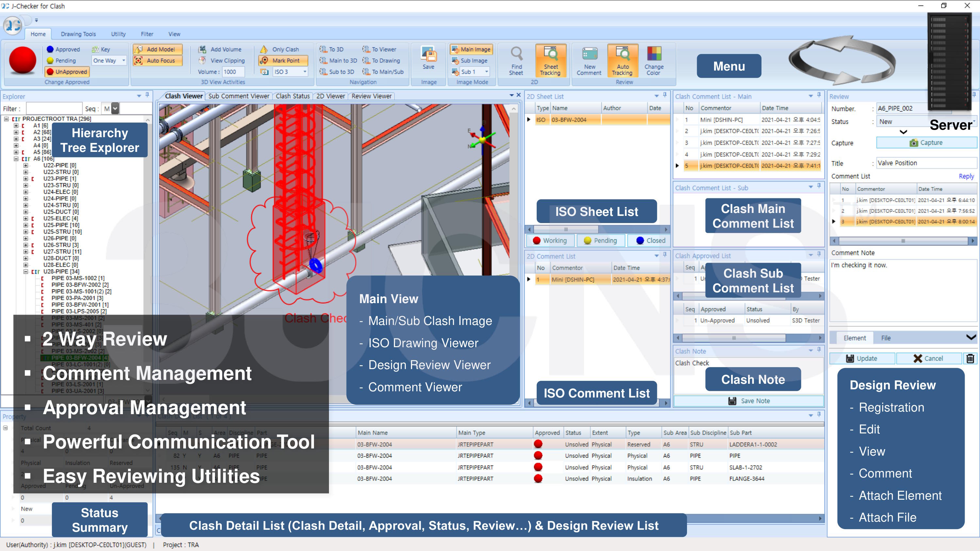This screenshot has height=551, width=980.
Task: Click the Save Note button
Action: (749, 401)
